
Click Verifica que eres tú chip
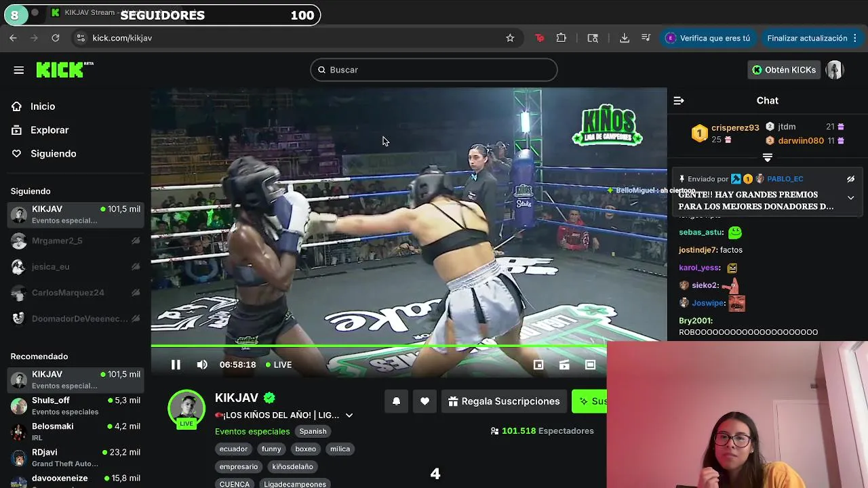[708, 38]
